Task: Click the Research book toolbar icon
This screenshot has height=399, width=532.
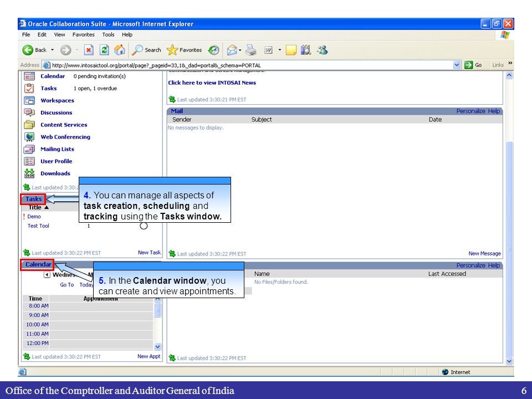Action: coord(306,50)
